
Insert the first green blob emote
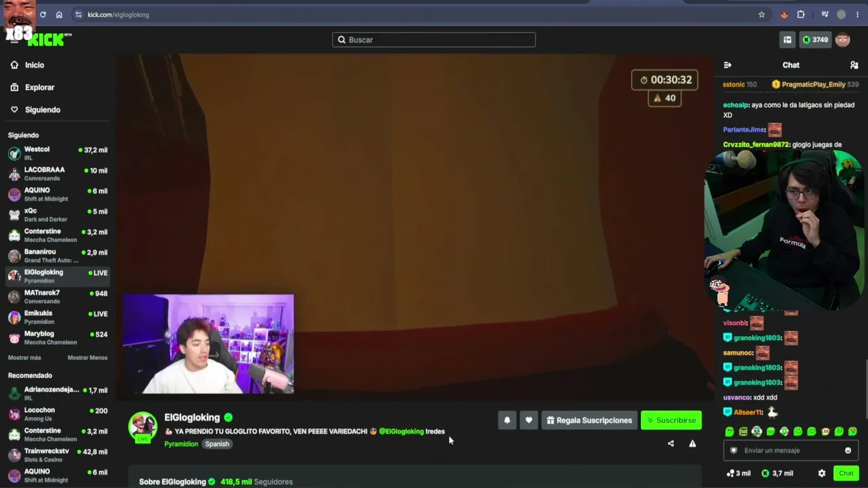tap(730, 432)
